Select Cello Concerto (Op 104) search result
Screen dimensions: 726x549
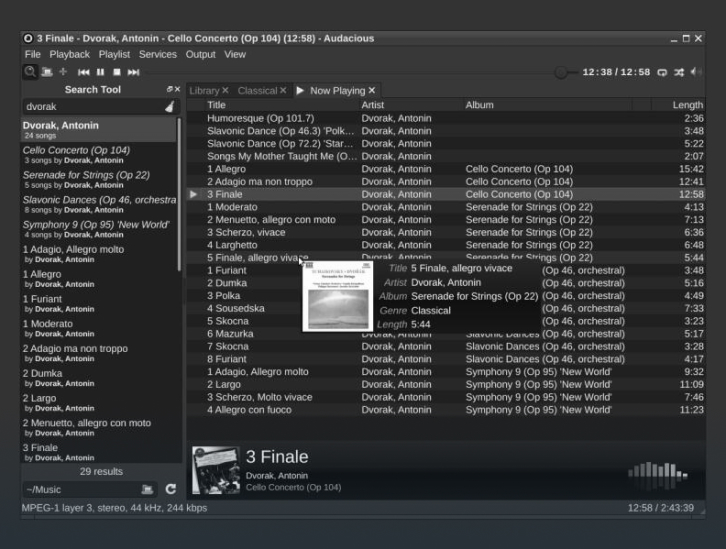click(x=99, y=155)
